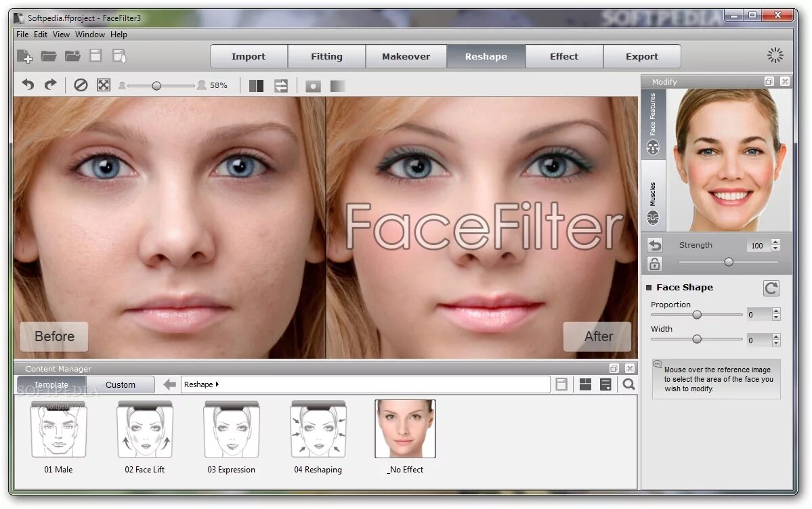Decrease Width with the down stepper arrow
This screenshot has width=812, height=509.
pos(775,343)
